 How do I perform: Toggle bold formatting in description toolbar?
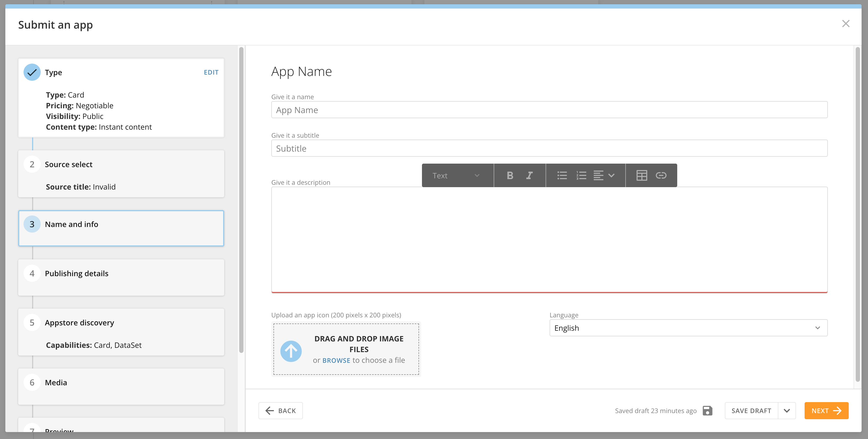point(510,175)
